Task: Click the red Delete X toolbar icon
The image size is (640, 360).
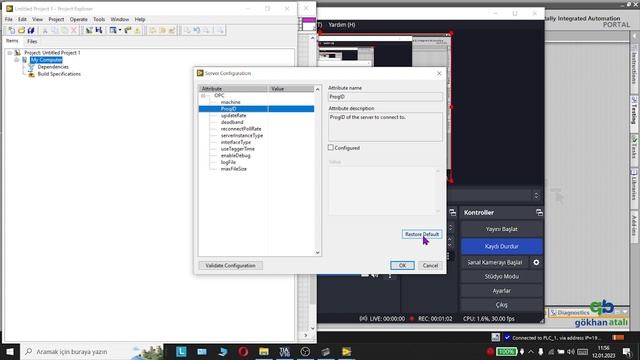Action: click(x=74, y=30)
